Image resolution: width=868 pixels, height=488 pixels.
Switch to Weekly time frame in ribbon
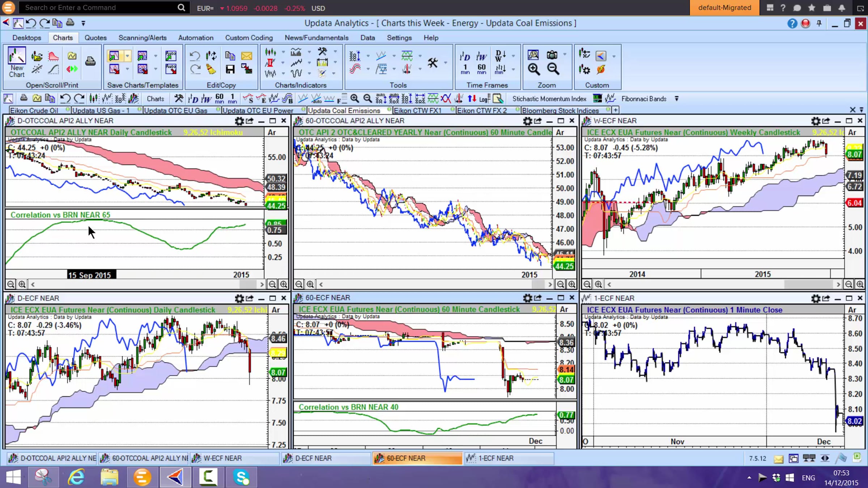pos(481,56)
